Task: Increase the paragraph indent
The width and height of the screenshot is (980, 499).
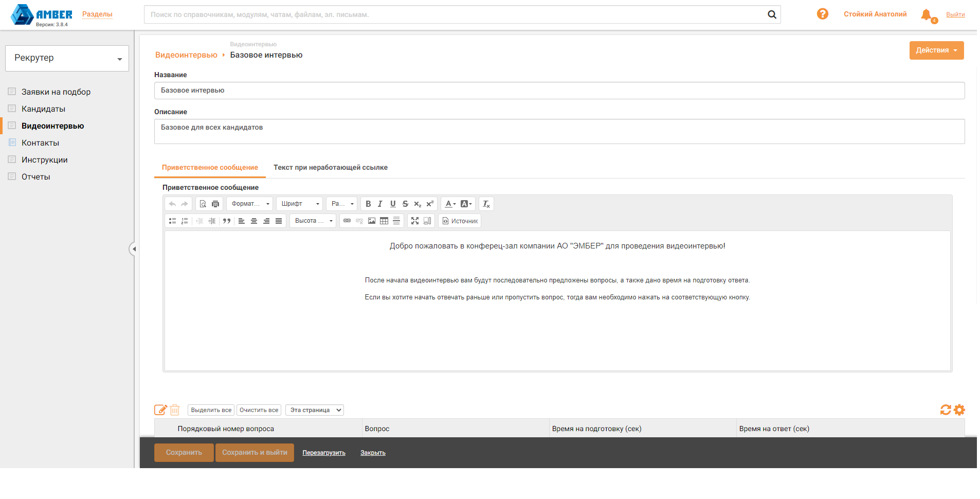Action: tap(212, 221)
